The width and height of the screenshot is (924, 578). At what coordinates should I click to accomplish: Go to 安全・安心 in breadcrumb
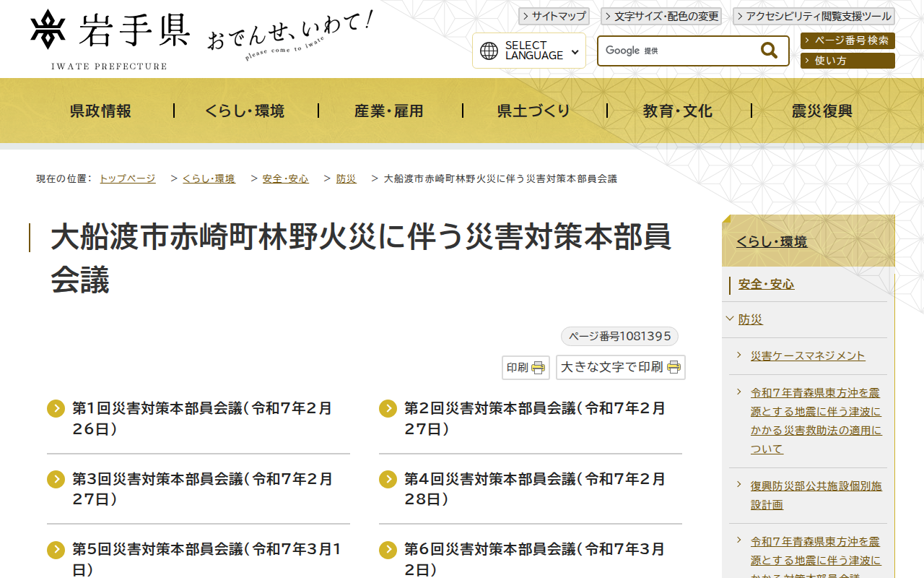point(286,178)
